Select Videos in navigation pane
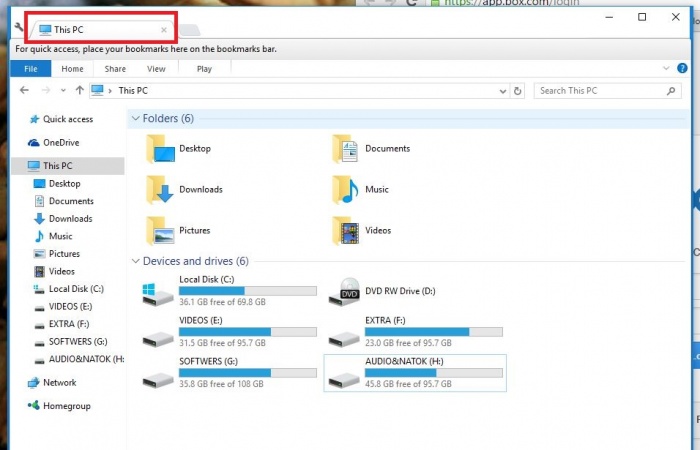The image size is (700, 450). click(54, 271)
